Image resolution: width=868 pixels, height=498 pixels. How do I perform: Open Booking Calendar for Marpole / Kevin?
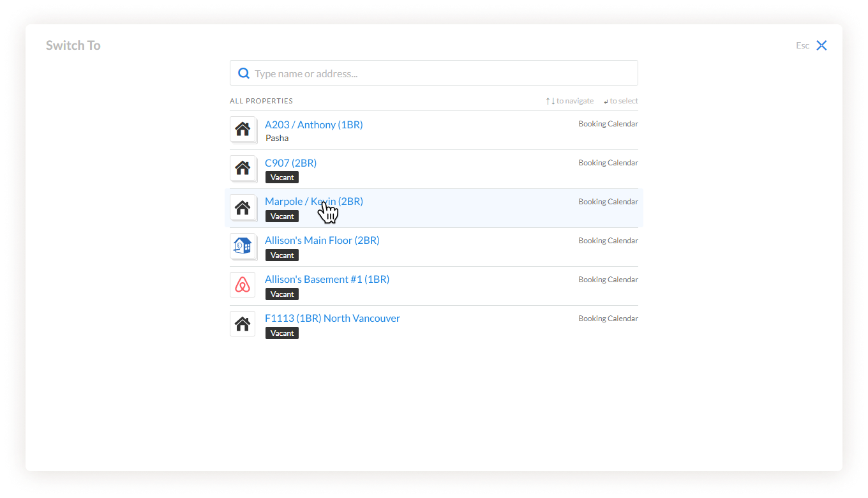coord(608,202)
